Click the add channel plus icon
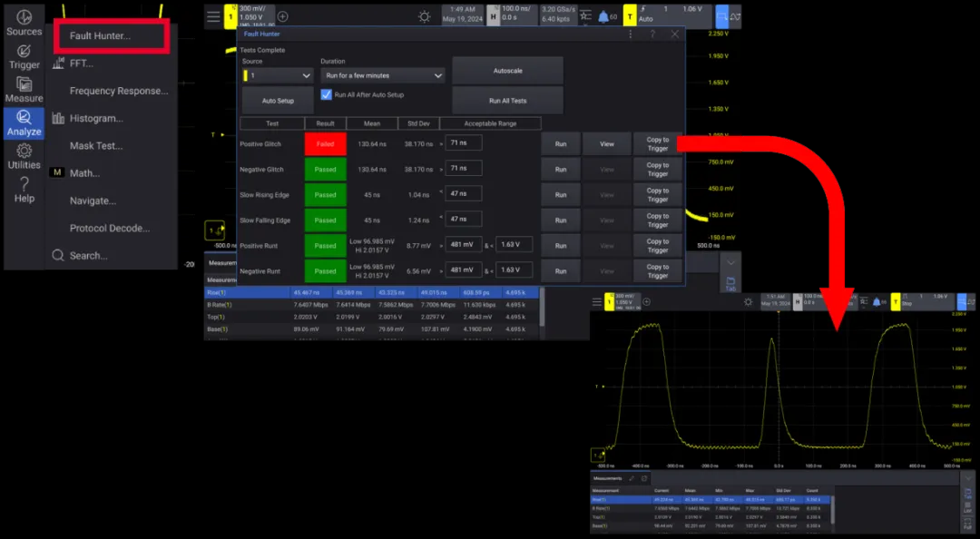 [283, 16]
